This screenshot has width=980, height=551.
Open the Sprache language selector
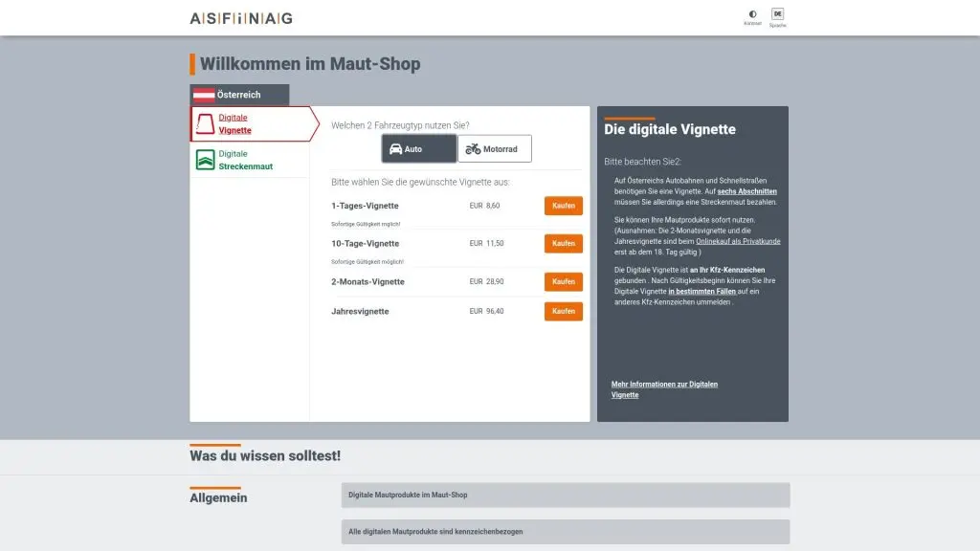coord(777,14)
